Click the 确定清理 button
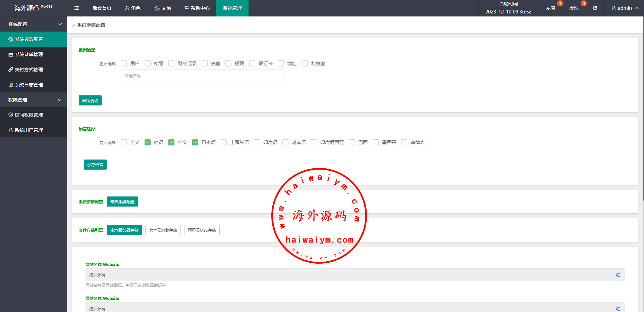This screenshot has height=312, width=644. pyautogui.click(x=90, y=100)
